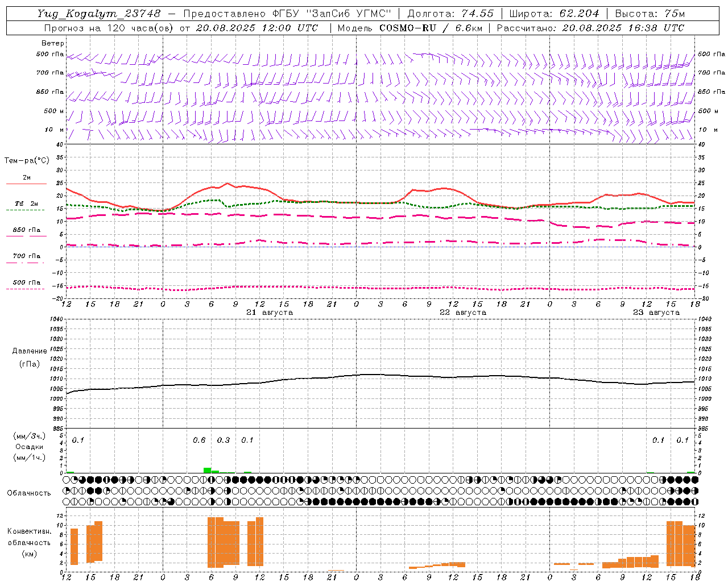Viewport: 728px width, 582px height.
Task: Click the Широта: 62.204 latitude value
Action: (x=554, y=14)
